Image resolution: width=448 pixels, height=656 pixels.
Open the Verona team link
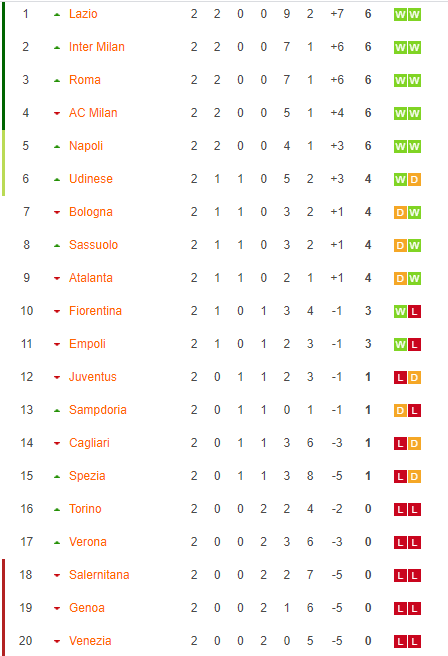[x=87, y=542]
